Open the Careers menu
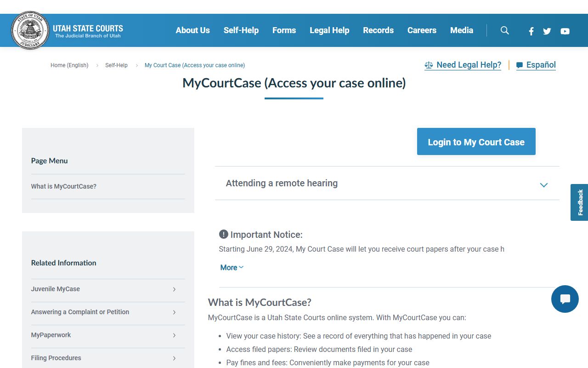The height and width of the screenshot is (368, 588). coord(422,30)
